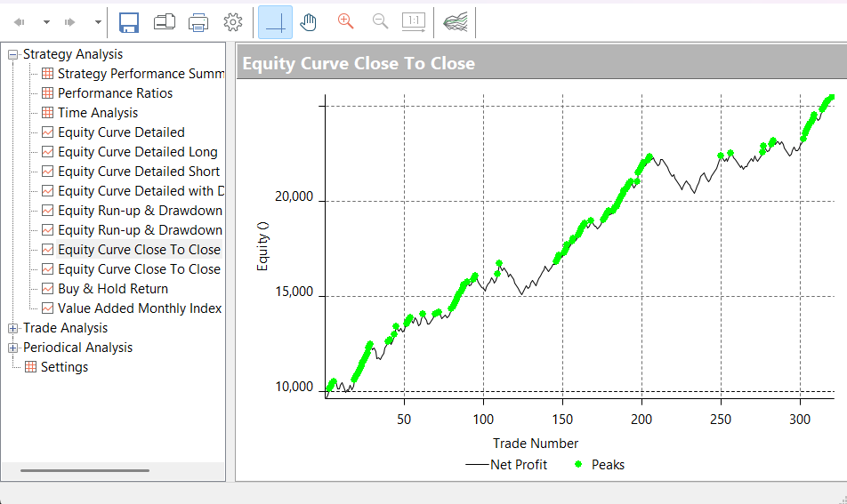Activate the hand pan tool

click(x=309, y=22)
